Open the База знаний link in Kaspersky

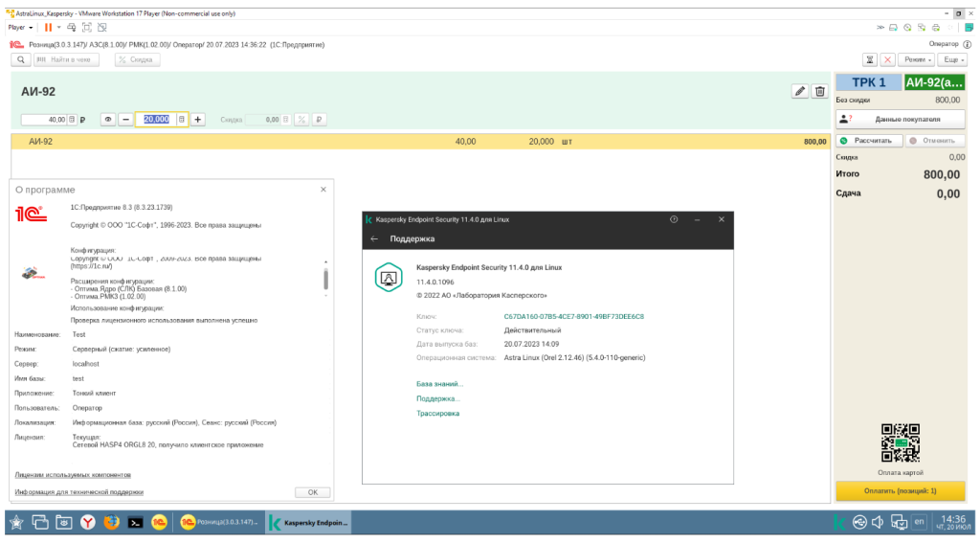439,383
